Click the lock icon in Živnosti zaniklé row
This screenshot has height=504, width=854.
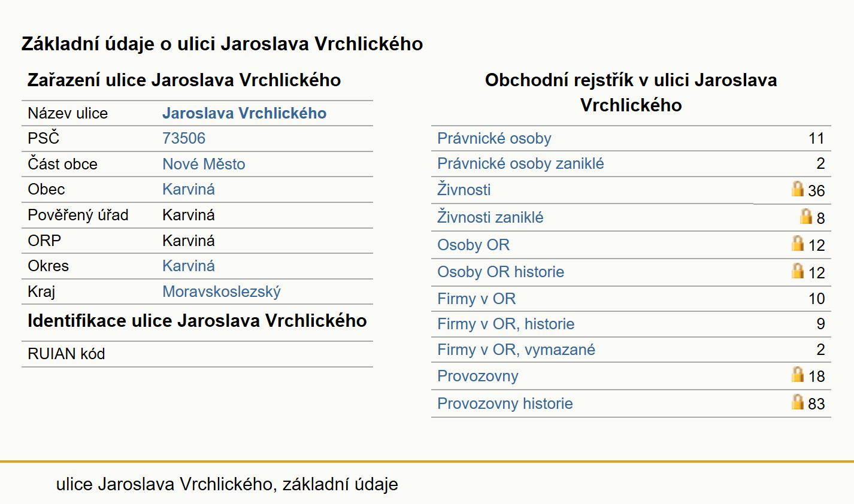[806, 216]
